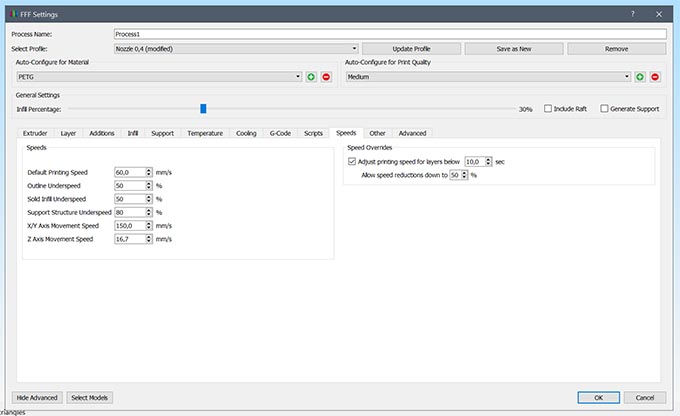Enable the Generate Support checkbox
680x416 pixels.
tap(604, 108)
